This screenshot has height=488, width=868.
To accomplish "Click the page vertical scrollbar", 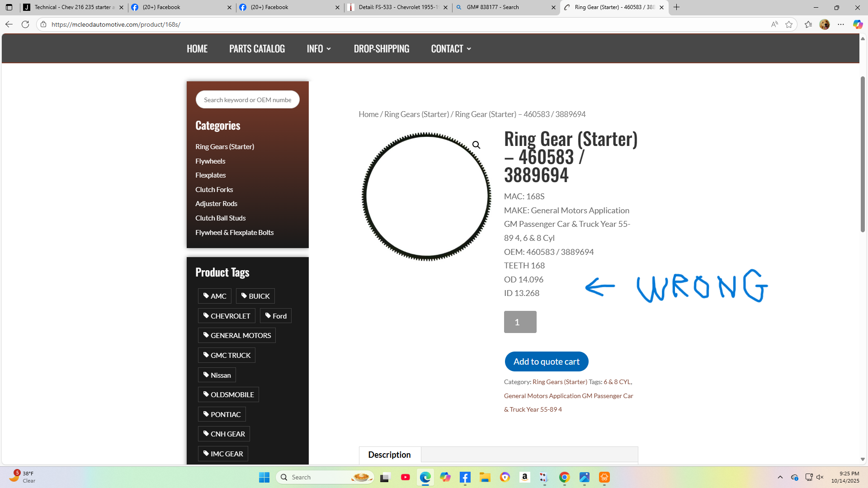I will [x=863, y=154].
